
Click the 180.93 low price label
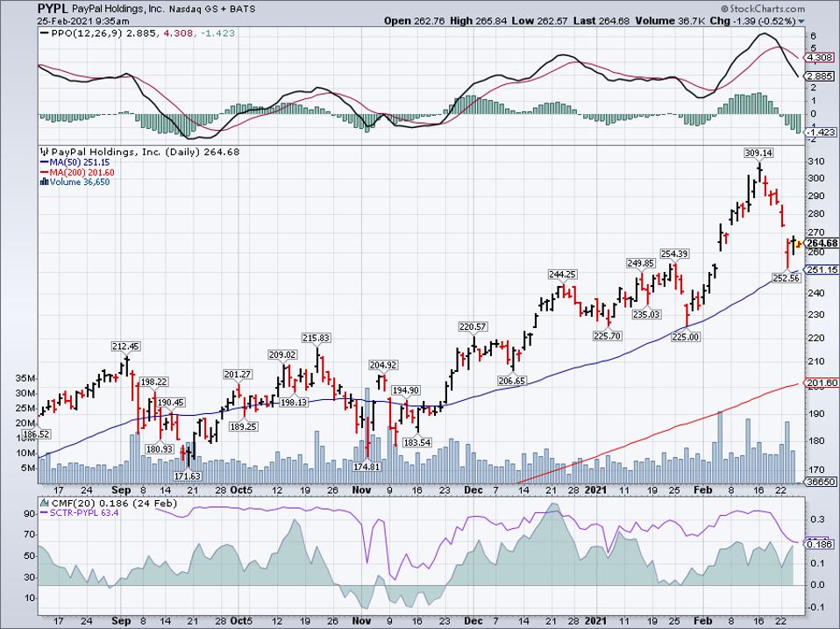160,449
